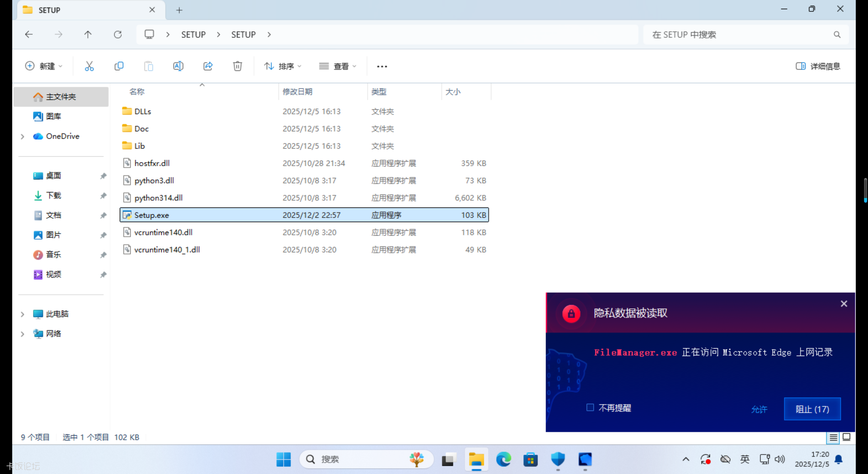Toggle the 详细信息 details pane
The height and width of the screenshot is (474, 868).
[818, 66]
